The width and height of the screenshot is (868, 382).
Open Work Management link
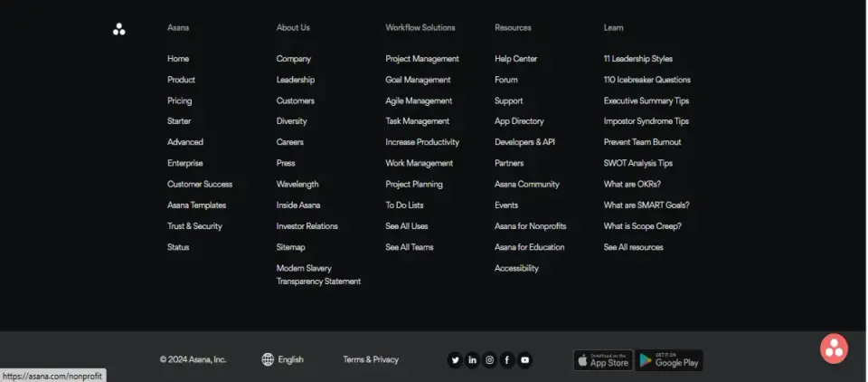tap(419, 163)
